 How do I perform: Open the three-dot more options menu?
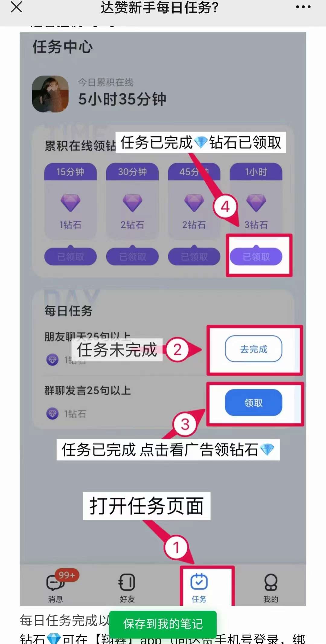click(303, 7)
